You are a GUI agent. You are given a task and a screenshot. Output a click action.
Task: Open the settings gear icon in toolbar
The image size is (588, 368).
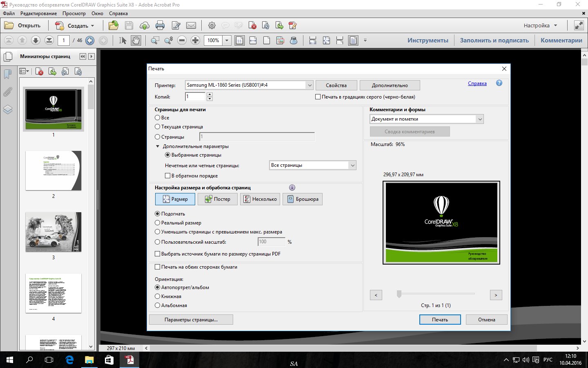point(212,25)
